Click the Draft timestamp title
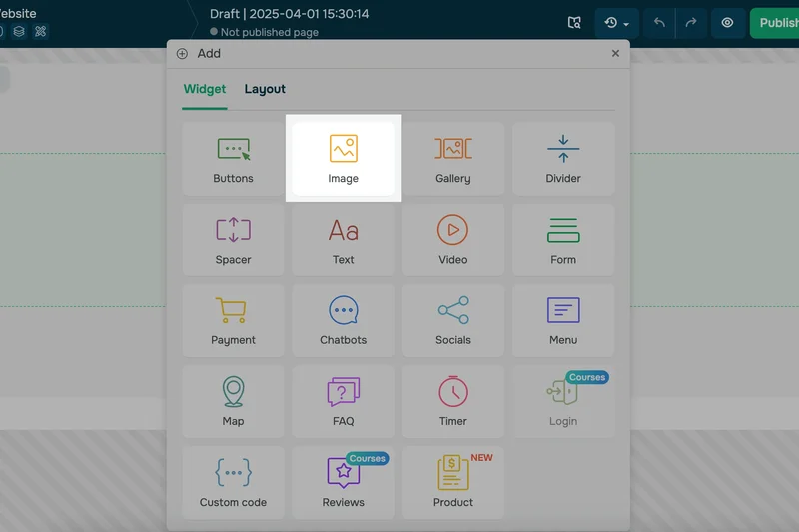799x532 pixels. pos(289,14)
